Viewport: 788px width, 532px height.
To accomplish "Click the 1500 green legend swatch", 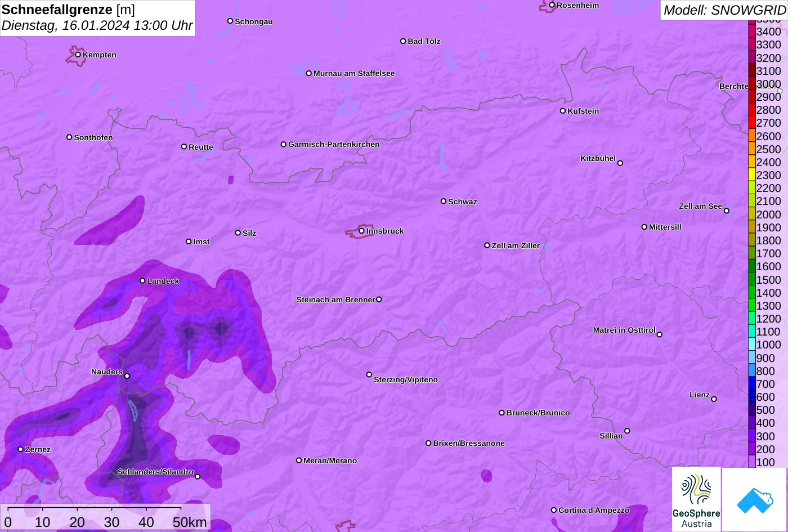I will click(x=752, y=279).
